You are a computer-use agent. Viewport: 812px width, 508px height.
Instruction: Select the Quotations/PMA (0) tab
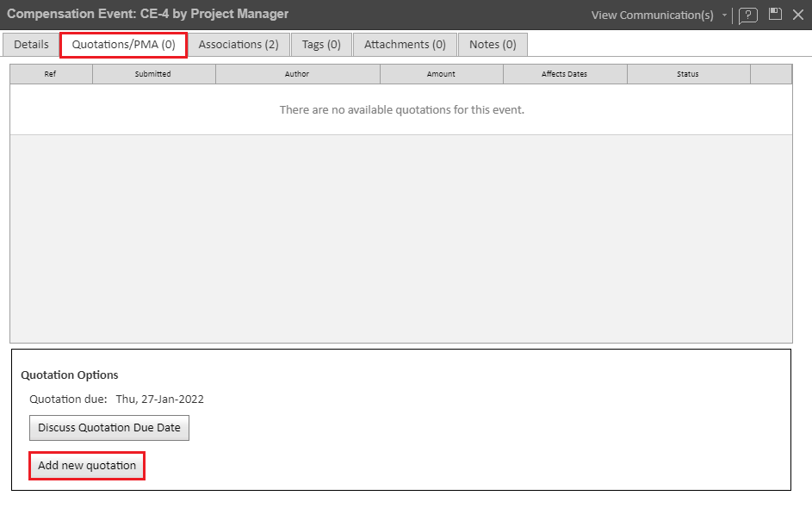click(x=123, y=45)
